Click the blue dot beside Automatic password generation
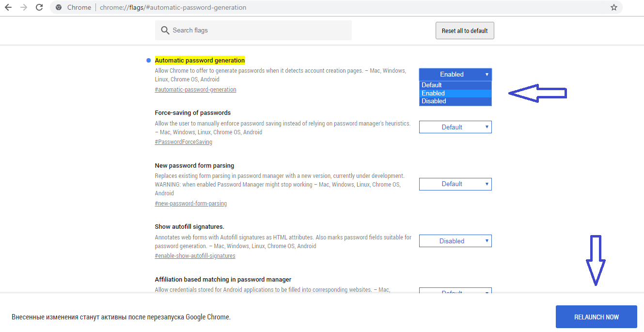Screen dimensions: 644x332 (x=149, y=61)
